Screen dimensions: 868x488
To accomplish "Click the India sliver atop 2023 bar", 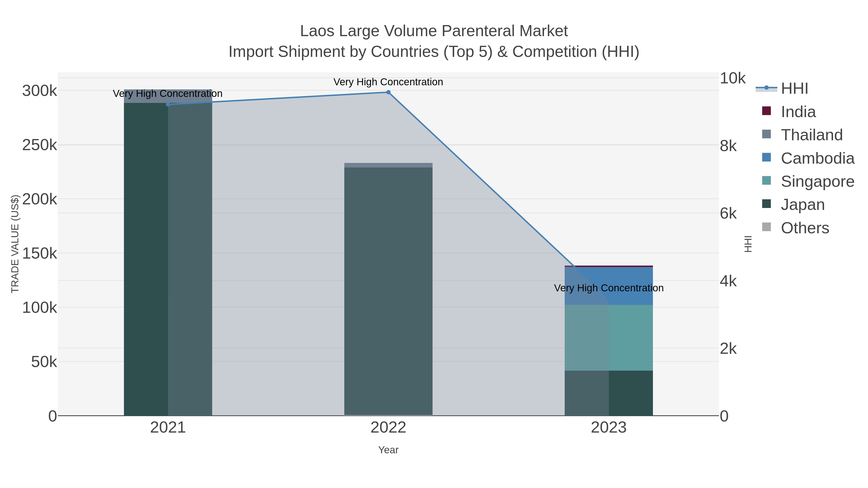I will 609,266.
